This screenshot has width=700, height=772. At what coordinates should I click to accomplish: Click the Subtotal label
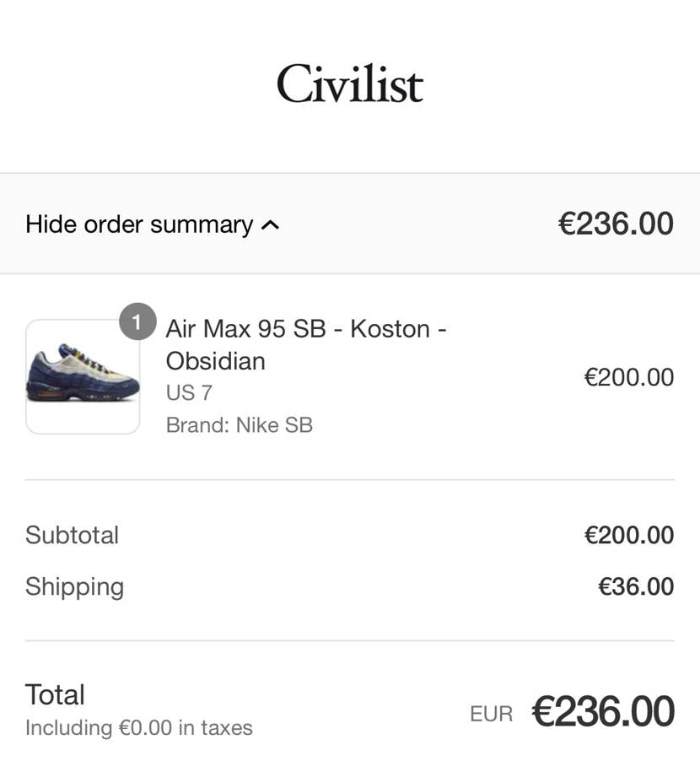click(x=72, y=535)
